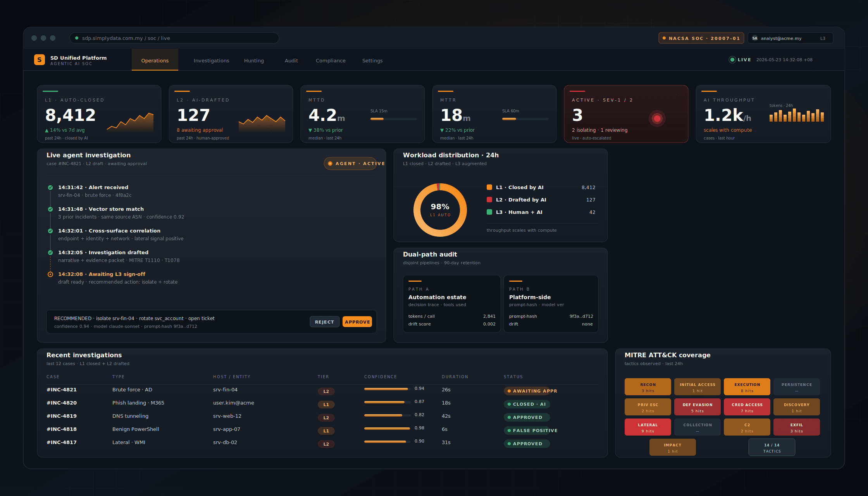Open the Settings tab
The width and height of the screenshot is (868, 496).
click(372, 60)
